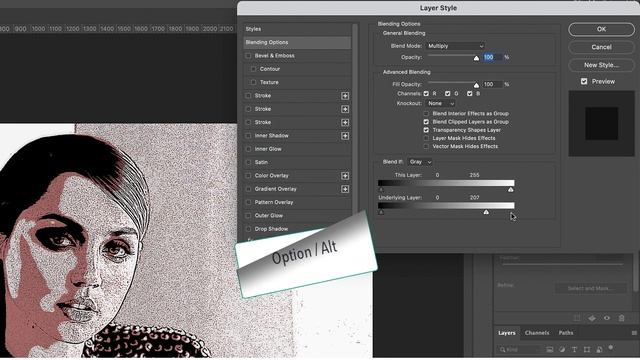
Task: Enable the Satin checkbox
Action: coord(248,162)
